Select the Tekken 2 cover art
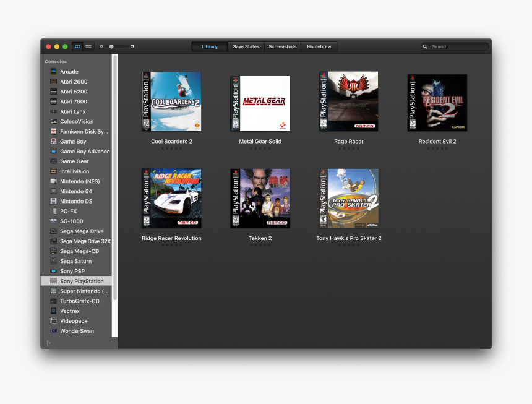532x404 pixels. point(260,199)
